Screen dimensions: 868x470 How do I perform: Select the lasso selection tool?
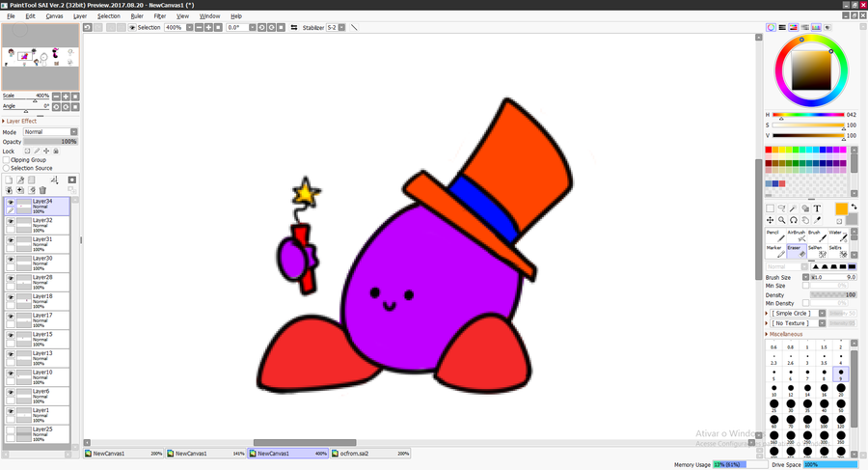(x=781, y=208)
